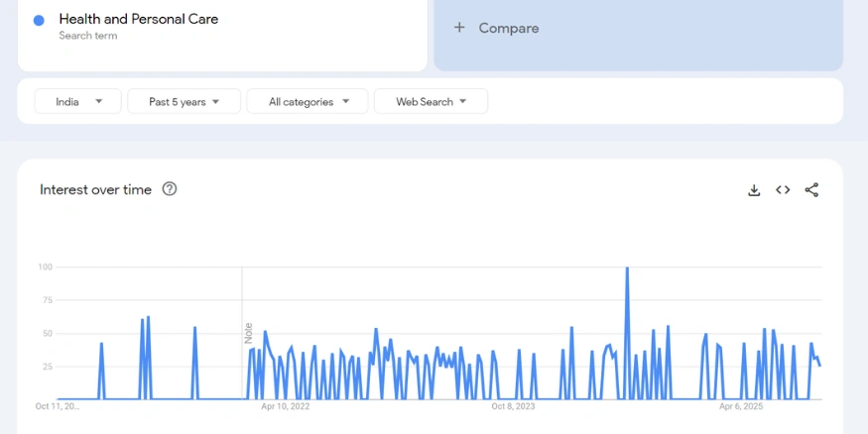This screenshot has height=434, width=868.
Task: Click the Note marker on the chart
Action: tap(249, 333)
